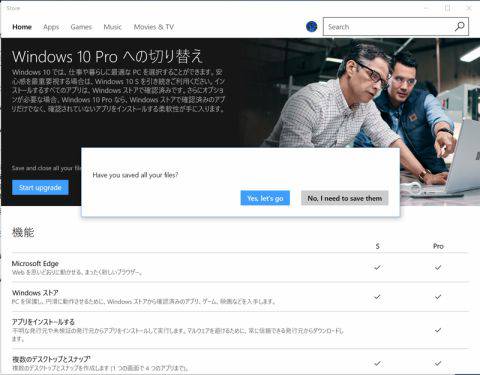Click Windows ストア checkmark in S column
The height and width of the screenshot is (375, 480).
pos(377,297)
